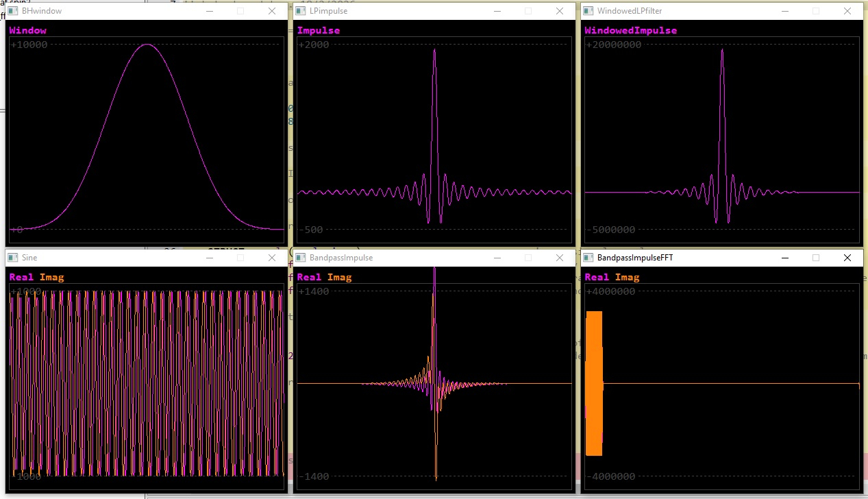Click the Impulse legend label in LPimpulse

(318, 30)
